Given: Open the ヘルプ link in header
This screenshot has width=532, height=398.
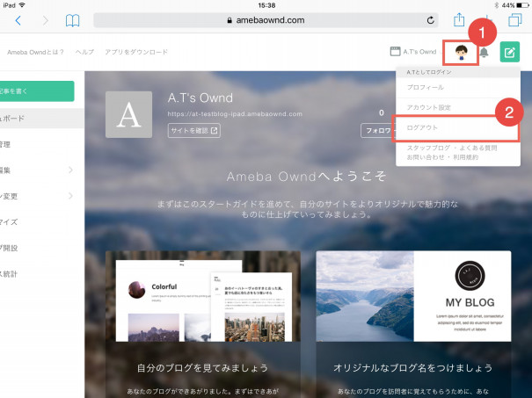Looking at the screenshot, I should [85, 53].
